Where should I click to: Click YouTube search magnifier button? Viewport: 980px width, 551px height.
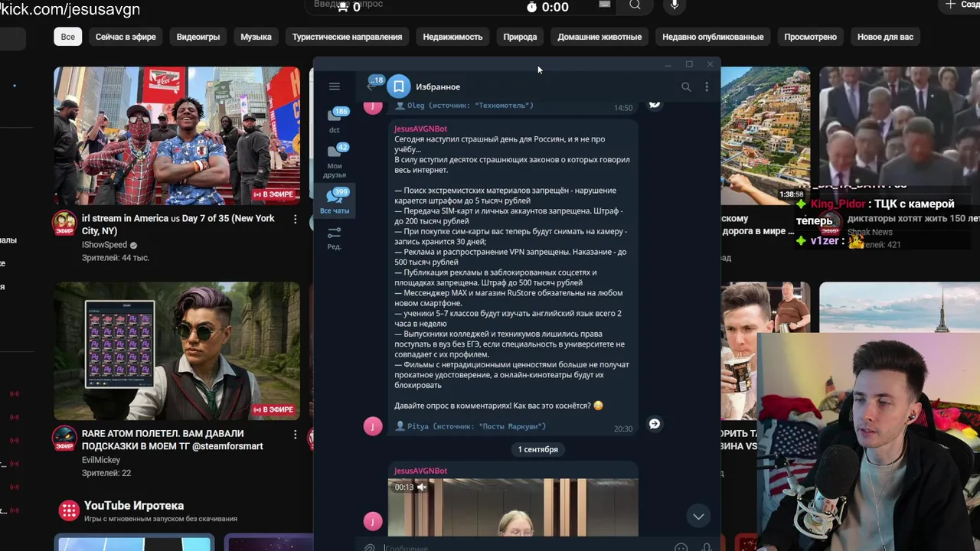point(635,5)
